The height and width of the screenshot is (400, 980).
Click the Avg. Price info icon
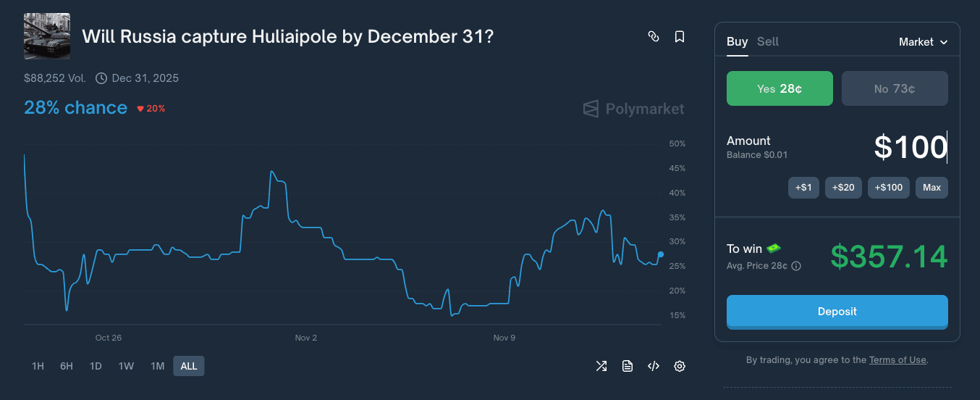point(796,266)
